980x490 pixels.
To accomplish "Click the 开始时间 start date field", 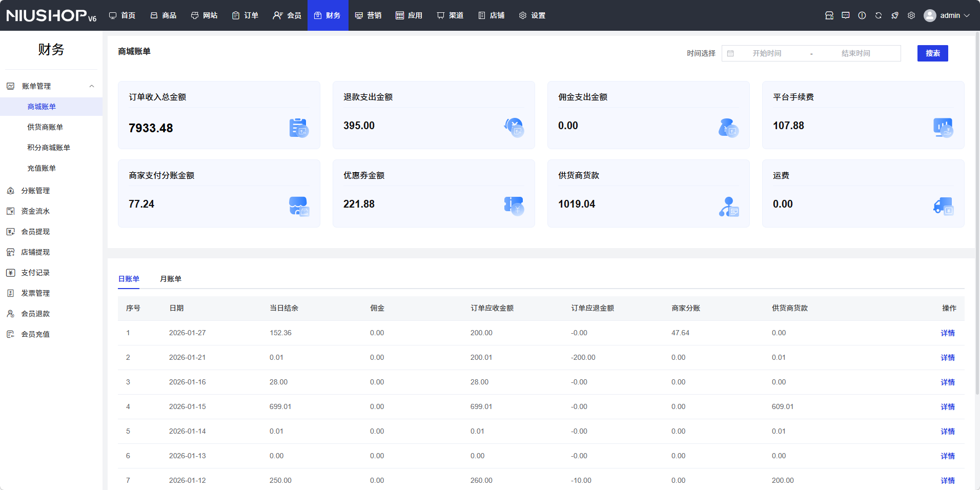I will click(767, 53).
